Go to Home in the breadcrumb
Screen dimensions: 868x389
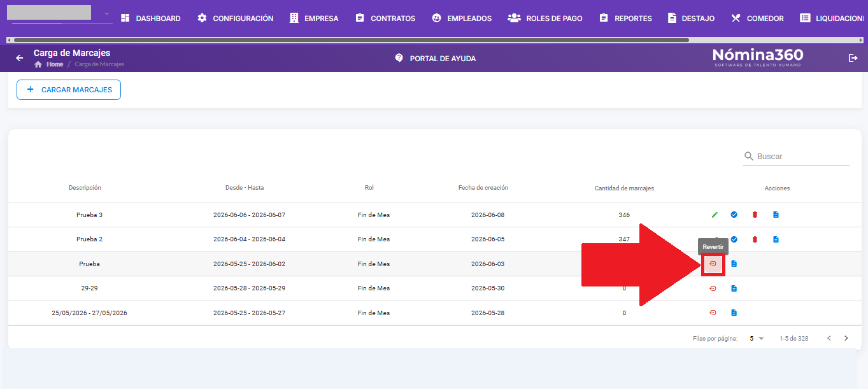(x=49, y=64)
